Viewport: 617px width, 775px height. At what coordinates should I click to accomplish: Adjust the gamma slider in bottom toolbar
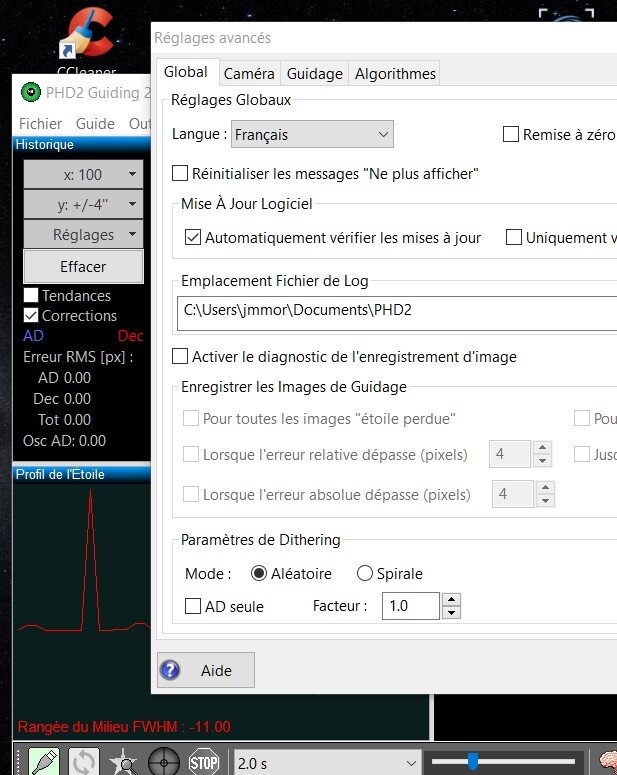(x=503, y=762)
